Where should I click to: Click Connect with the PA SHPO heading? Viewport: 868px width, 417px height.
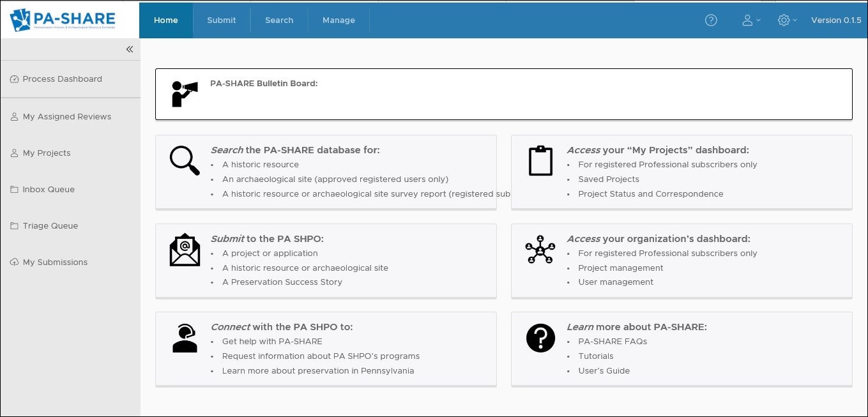pos(282,327)
